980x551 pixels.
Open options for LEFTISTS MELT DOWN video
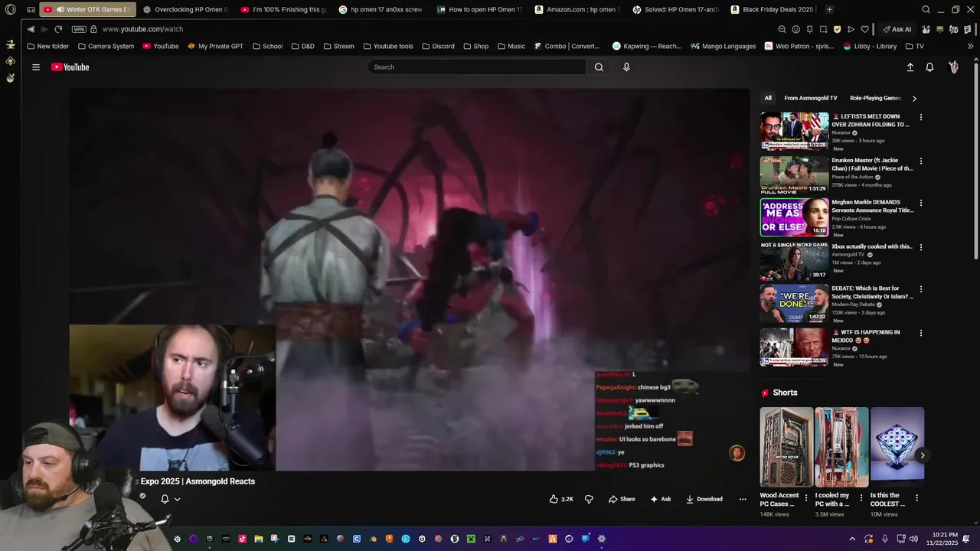(x=921, y=117)
